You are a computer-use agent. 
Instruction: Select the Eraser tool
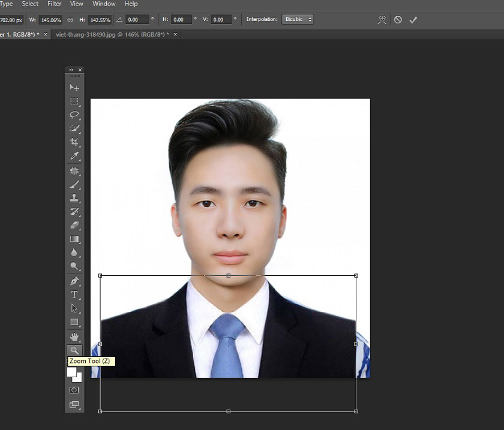pyautogui.click(x=74, y=225)
